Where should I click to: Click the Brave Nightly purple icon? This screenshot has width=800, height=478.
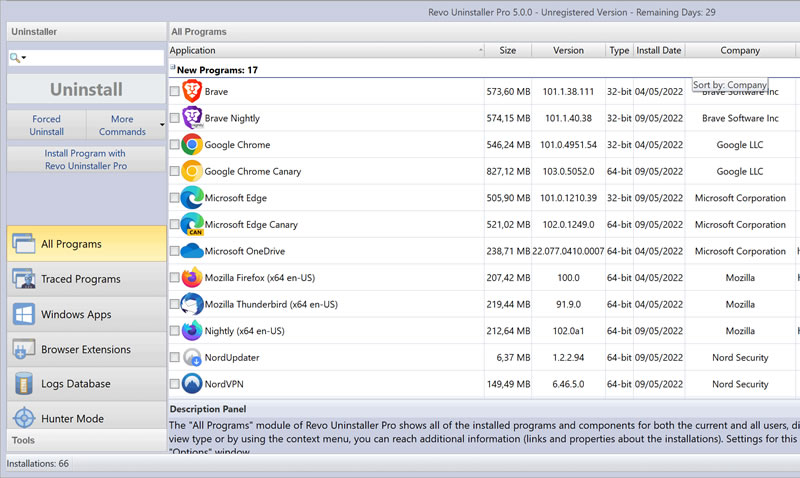click(x=192, y=118)
